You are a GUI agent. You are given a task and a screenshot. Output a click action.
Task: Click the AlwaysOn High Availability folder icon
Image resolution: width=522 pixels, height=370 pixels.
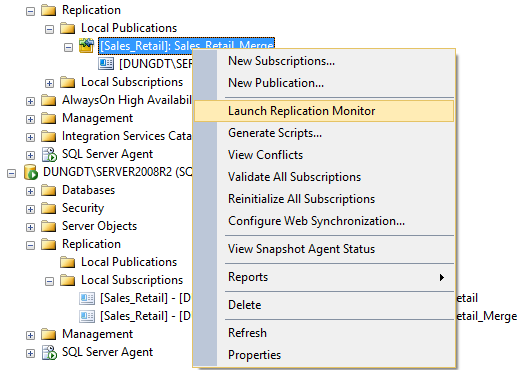tap(49, 100)
